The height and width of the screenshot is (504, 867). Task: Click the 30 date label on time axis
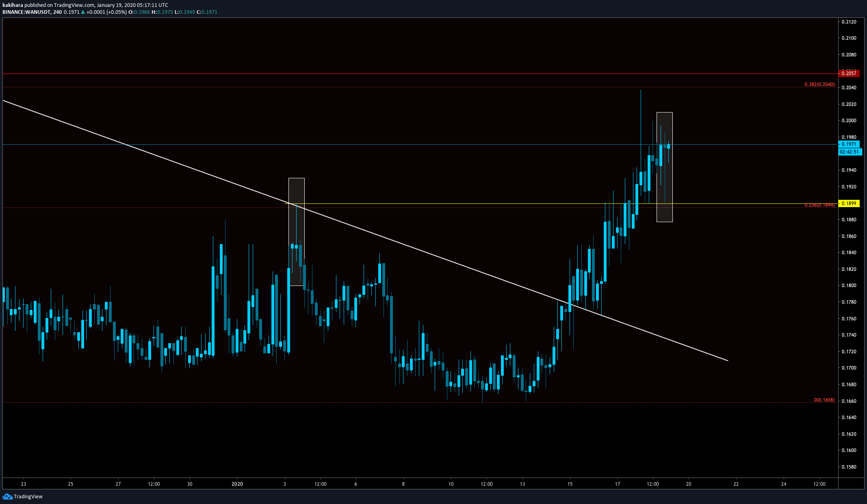[x=190, y=484]
